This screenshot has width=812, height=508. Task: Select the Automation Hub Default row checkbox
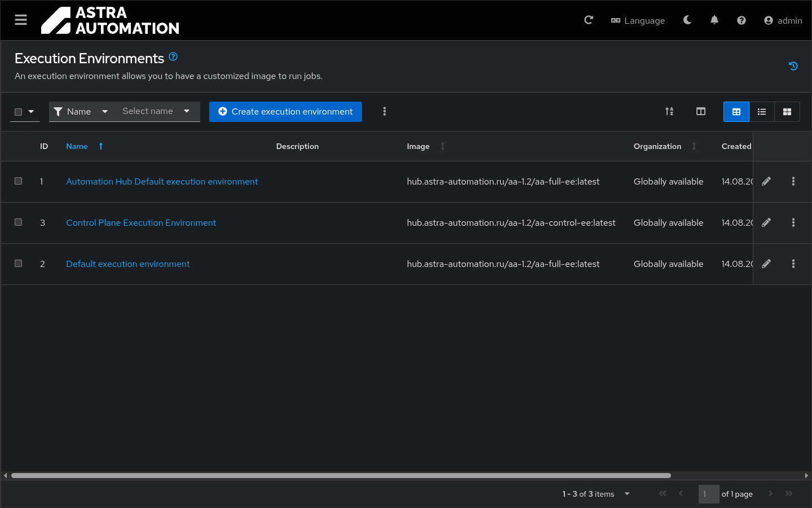19,181
